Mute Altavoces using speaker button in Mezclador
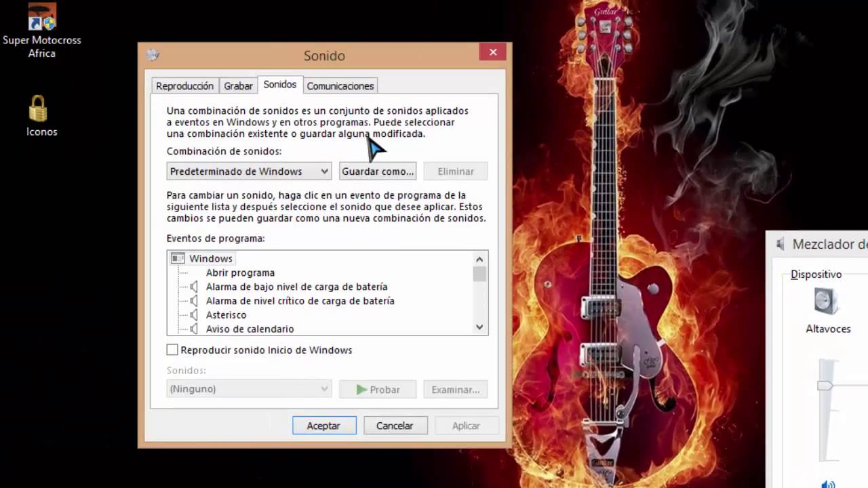Screen dimensions: 868x488 pyautogui.click(x=827, y=484)
